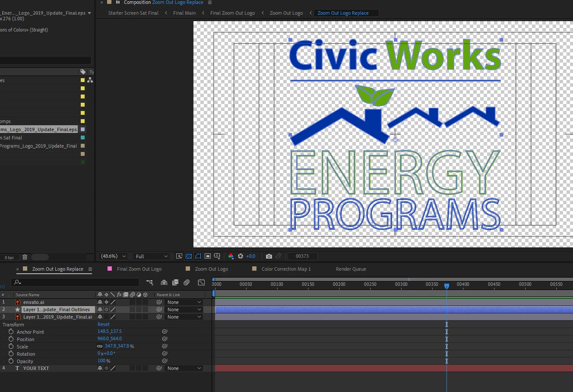Toggle mask and shape path visibility
Viewport: 573px width, 392px height.
click(198, 256)
